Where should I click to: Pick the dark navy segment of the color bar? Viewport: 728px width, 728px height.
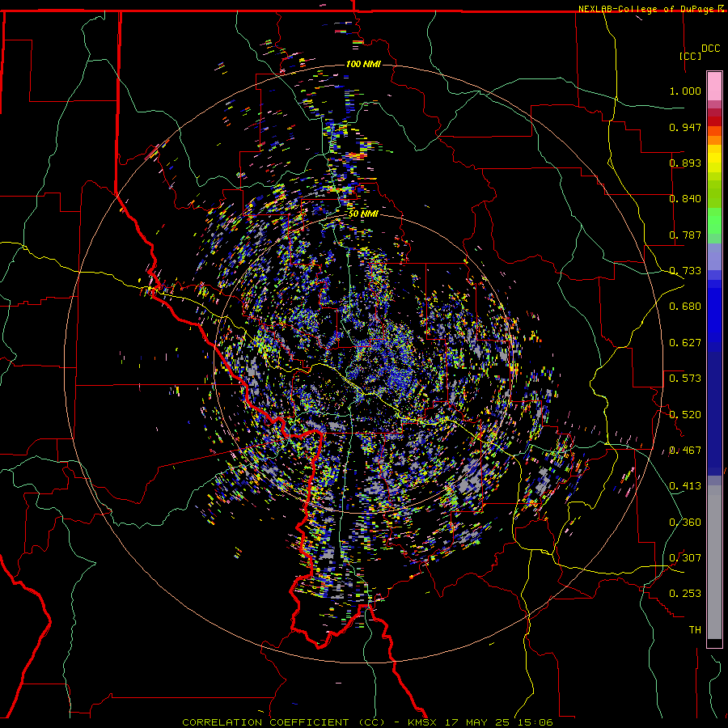[x=714, y=408]
